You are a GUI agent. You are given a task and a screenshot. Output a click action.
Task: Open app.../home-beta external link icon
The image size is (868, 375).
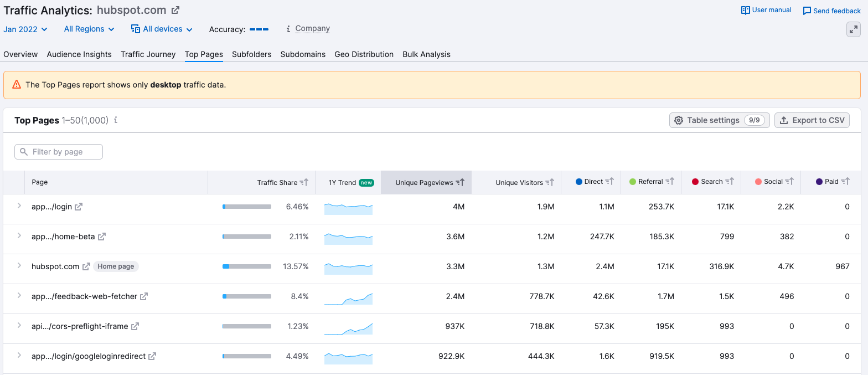102,237
